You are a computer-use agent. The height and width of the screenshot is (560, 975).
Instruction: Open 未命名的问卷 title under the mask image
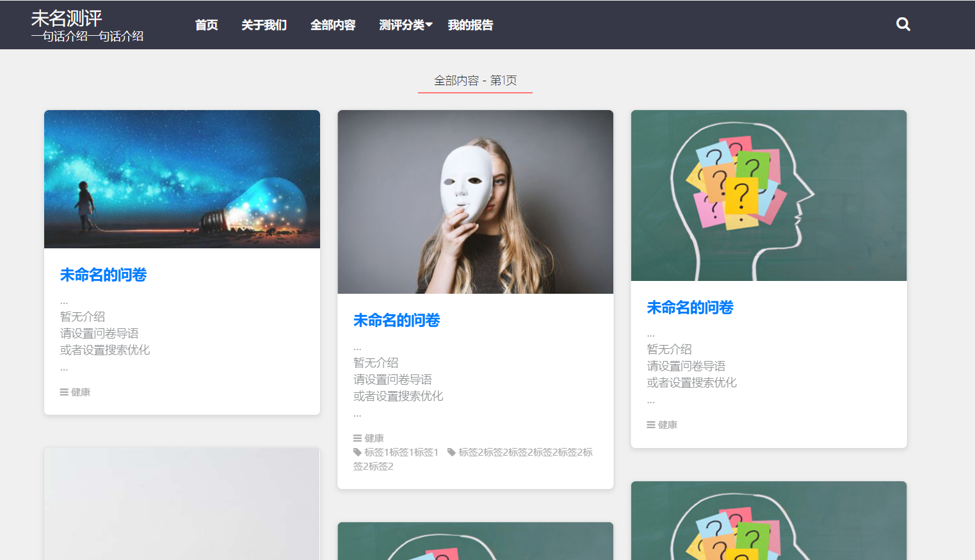pyautogui.click(x=396, y=320)
